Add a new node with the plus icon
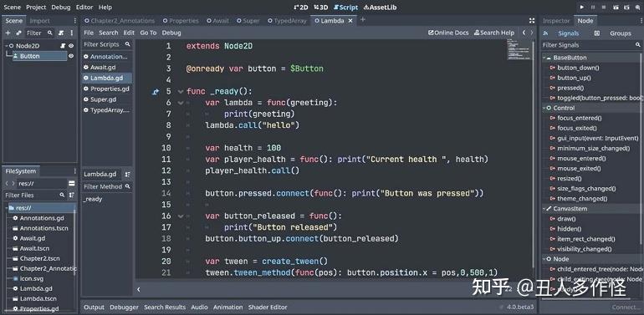The width and height of the screenshot is (644, 315). click(8, 33)
